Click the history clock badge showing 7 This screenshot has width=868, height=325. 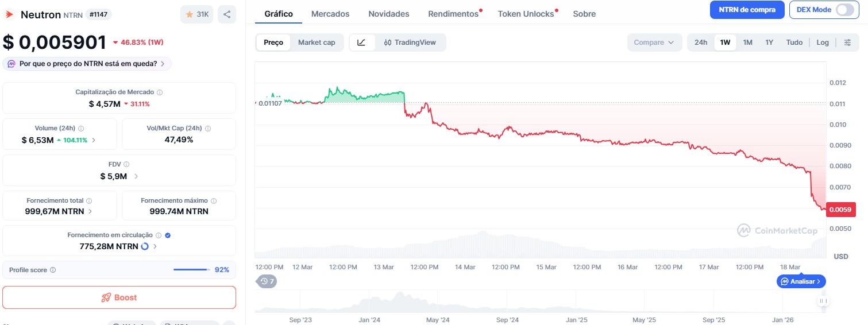(x=267, y=281)
